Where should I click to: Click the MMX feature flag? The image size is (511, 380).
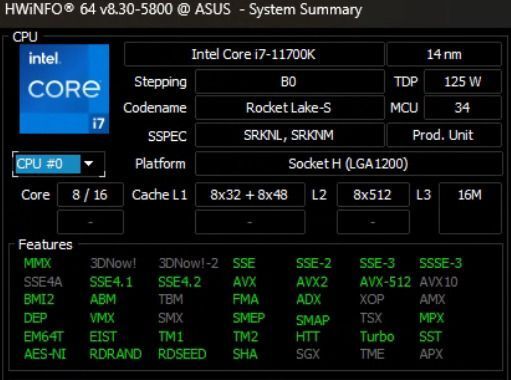37,263
